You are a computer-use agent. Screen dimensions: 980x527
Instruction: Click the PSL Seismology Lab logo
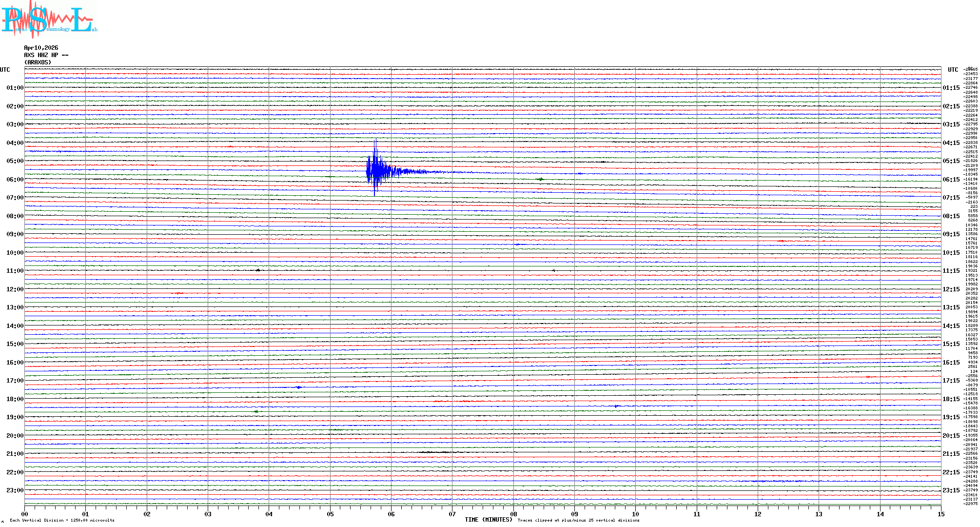49,20
